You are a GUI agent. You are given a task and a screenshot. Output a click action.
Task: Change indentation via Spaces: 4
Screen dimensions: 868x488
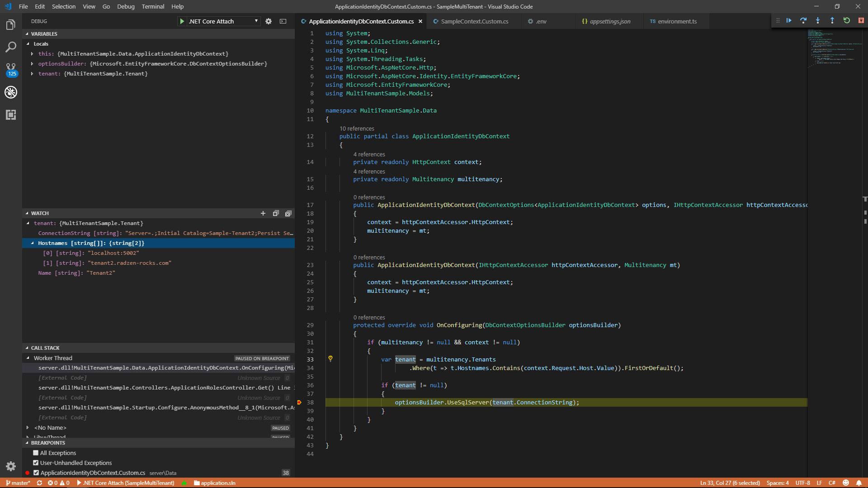click(778, 483)
